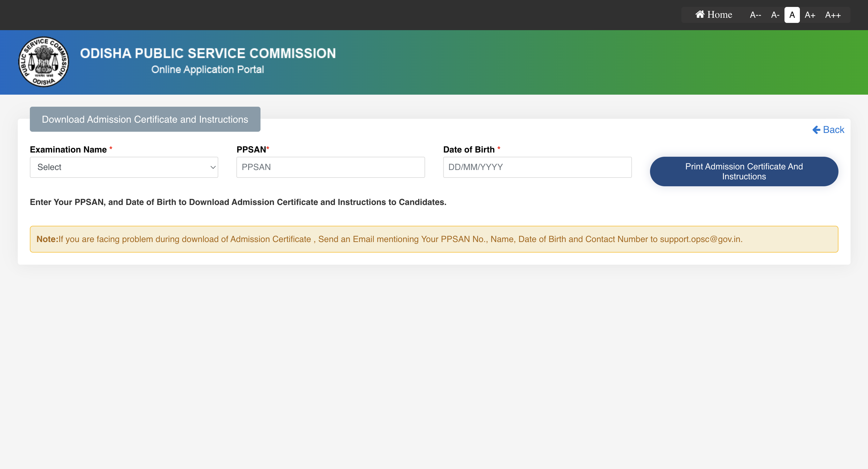Click the Home icon in the navigation bar
Viewport: 868px width, 469px height.
[700, 14]
